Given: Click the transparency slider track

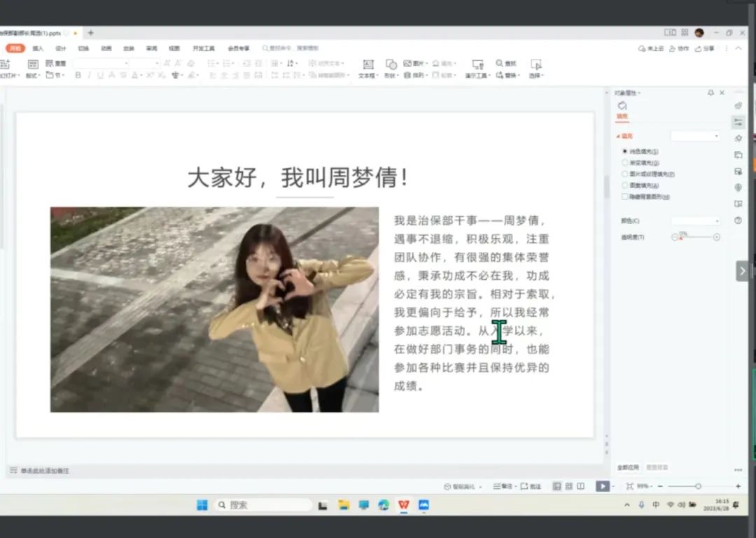Looking at the screenshot, I should click(x=696, y=237).
